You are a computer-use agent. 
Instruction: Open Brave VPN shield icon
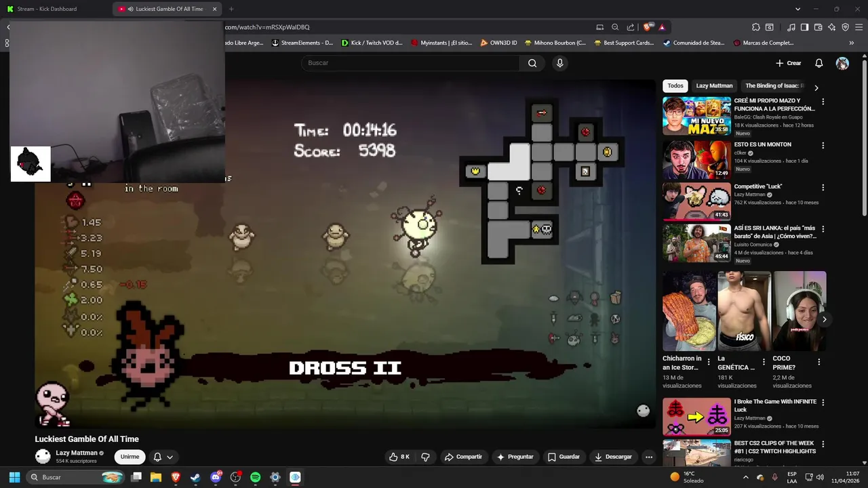coord(846,27)
